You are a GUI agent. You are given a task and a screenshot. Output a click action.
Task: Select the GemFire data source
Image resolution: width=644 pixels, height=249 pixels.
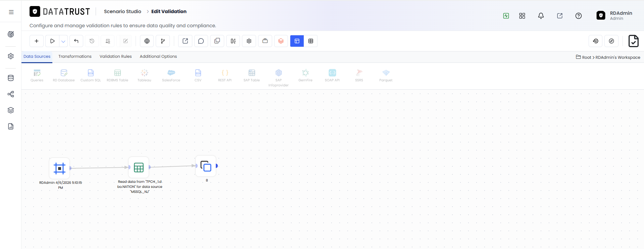click(305, 76)
